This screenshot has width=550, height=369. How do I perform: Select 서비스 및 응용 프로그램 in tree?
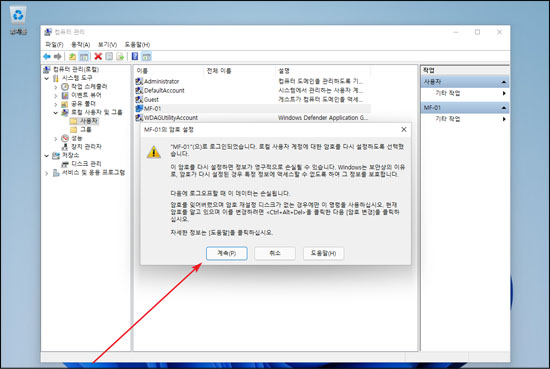(x=93, y=173)
